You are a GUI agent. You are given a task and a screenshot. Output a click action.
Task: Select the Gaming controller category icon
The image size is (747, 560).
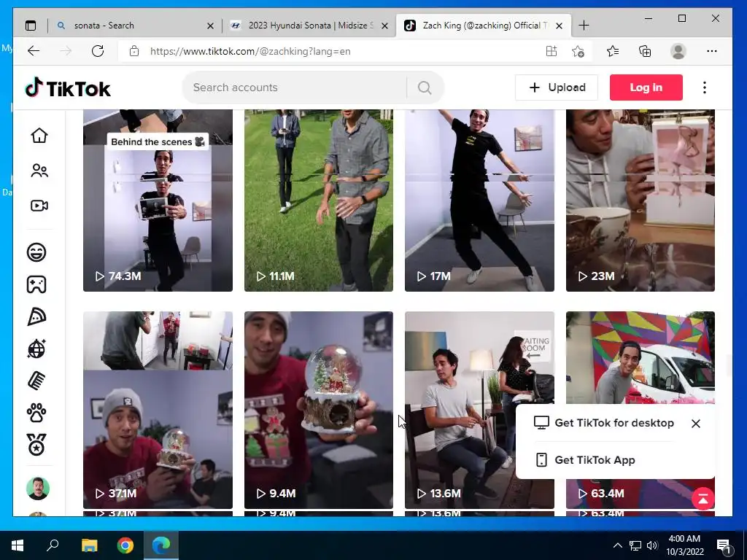[x=36, y=284]
